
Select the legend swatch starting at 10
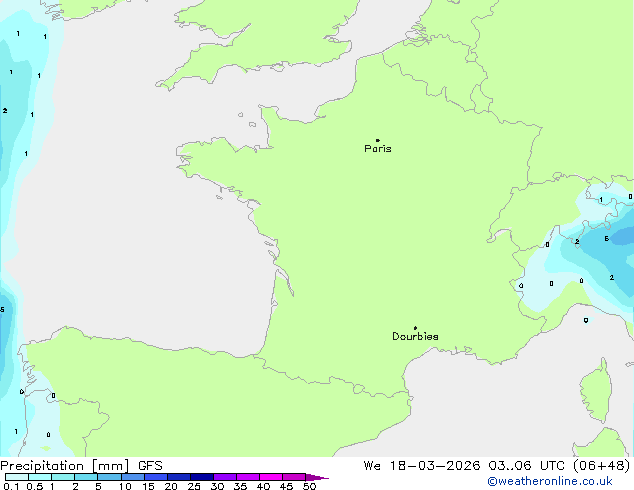coord(133,477)
